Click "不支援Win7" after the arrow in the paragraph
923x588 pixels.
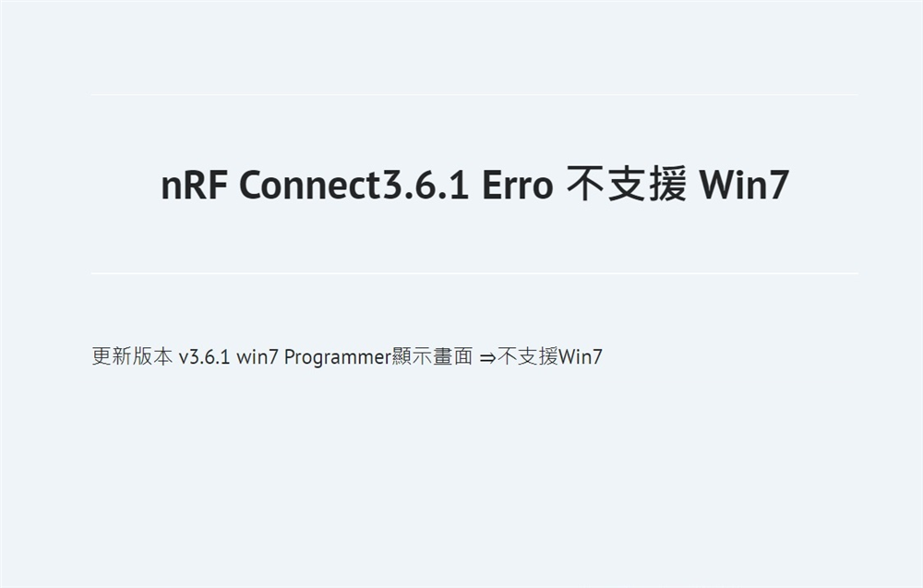click(x=550, y=356)
